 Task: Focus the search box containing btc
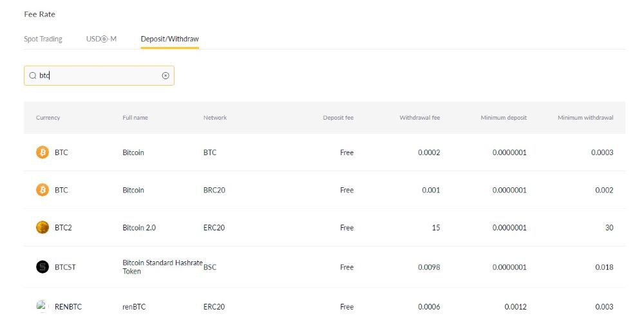coord(99,75)
